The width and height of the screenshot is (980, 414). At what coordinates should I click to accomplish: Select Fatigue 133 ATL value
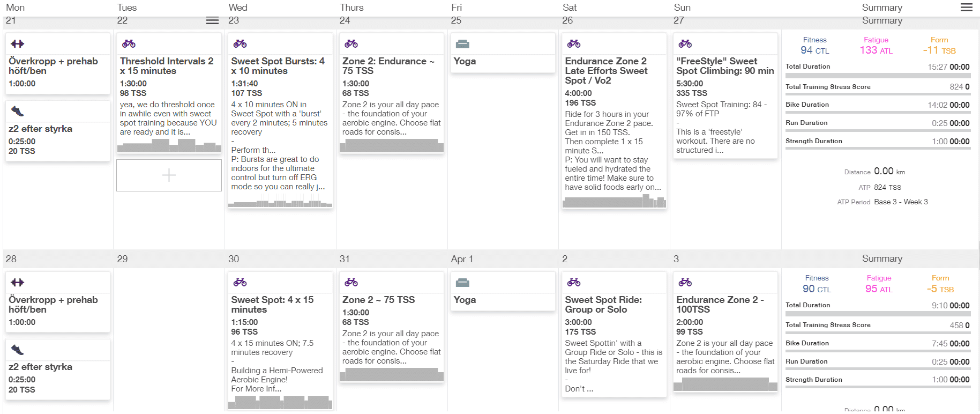[876, 50]
